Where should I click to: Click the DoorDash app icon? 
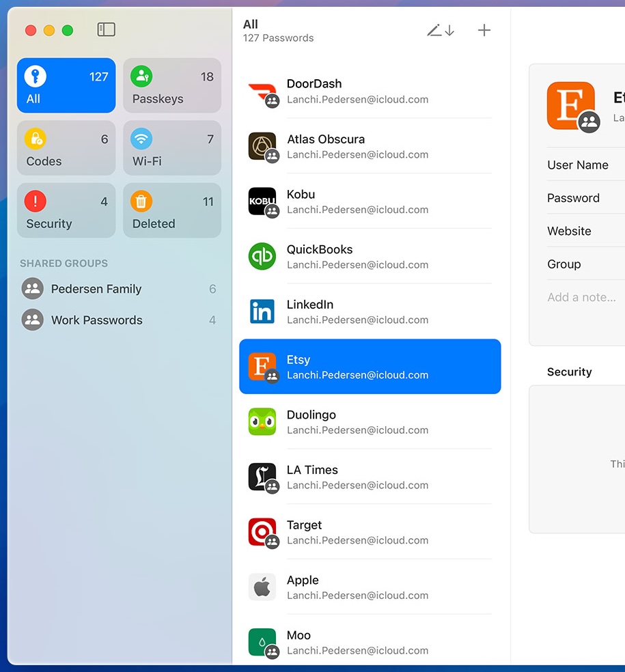tap(262, 92)
